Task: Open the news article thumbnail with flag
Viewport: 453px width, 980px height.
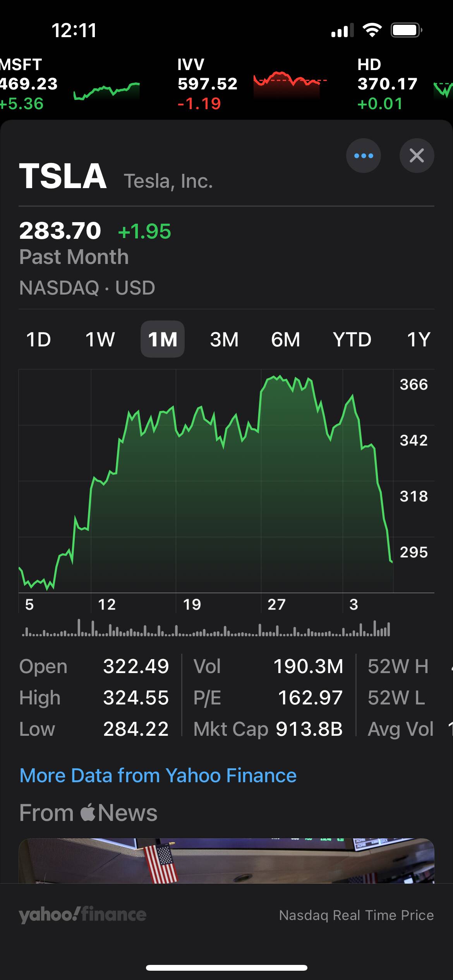Action: (x=226, y=860)
